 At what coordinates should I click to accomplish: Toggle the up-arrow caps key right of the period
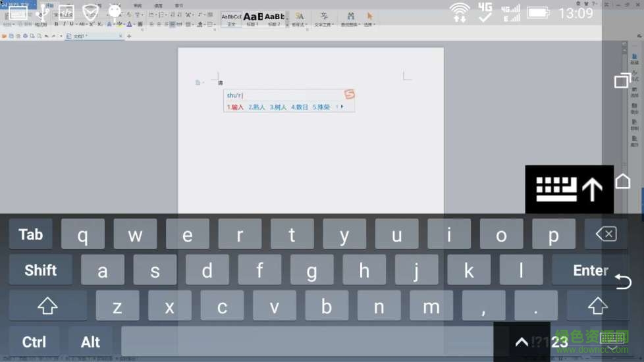(598, 306)
